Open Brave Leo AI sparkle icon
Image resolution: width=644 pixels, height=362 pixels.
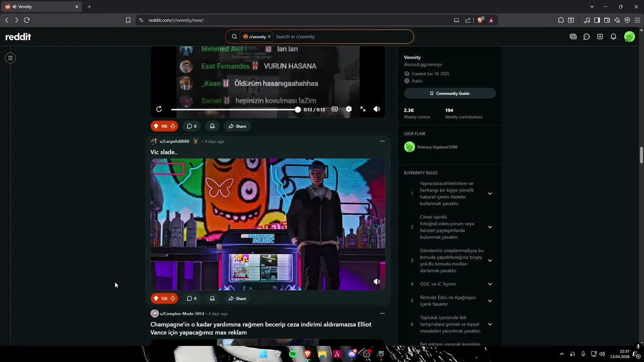[x=617, y=20]
